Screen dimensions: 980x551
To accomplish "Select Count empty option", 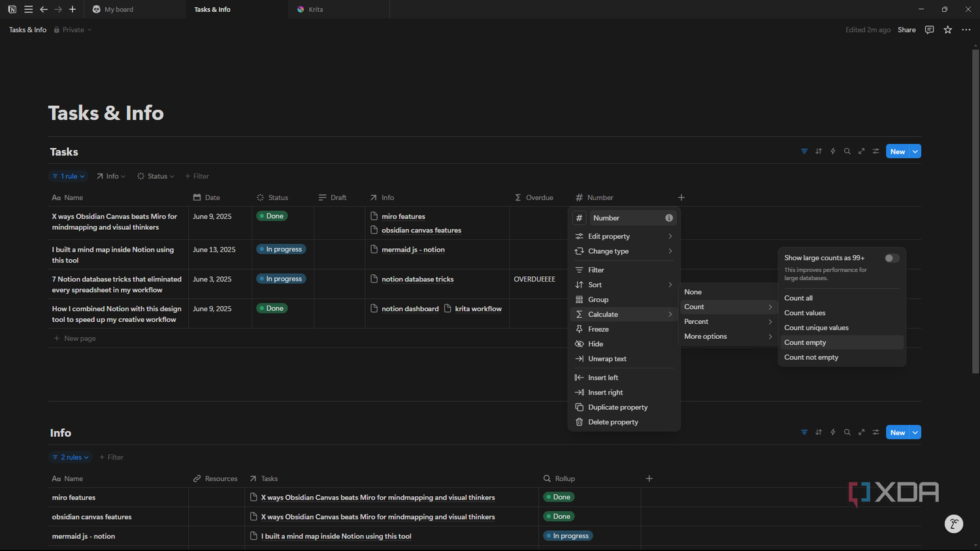I will (x=841, y=343).
